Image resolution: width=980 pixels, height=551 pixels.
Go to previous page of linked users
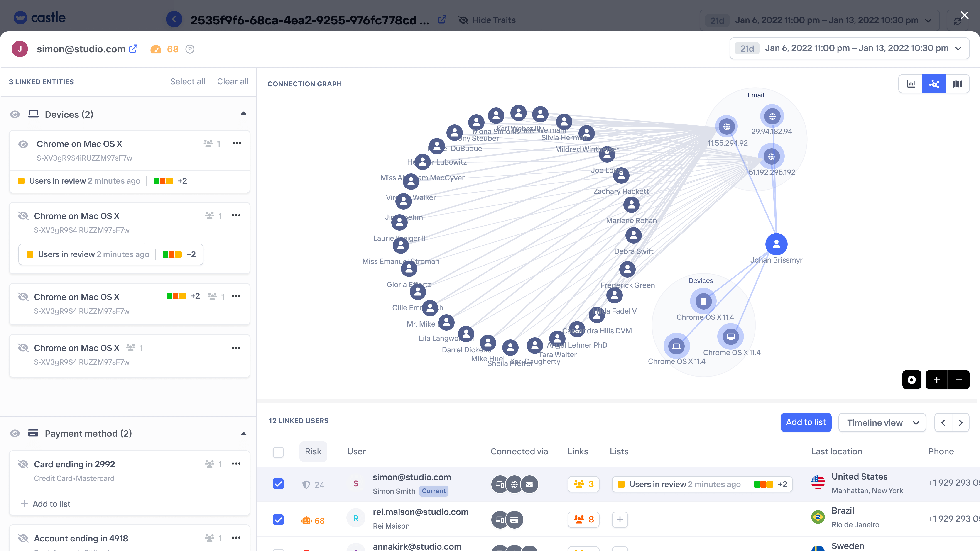click(x=943, y=423)
